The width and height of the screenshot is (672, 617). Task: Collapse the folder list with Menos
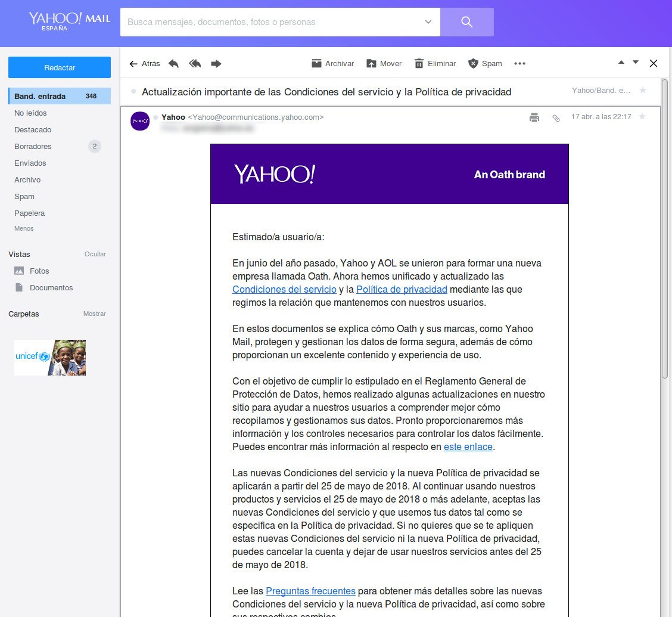(24, 228)
